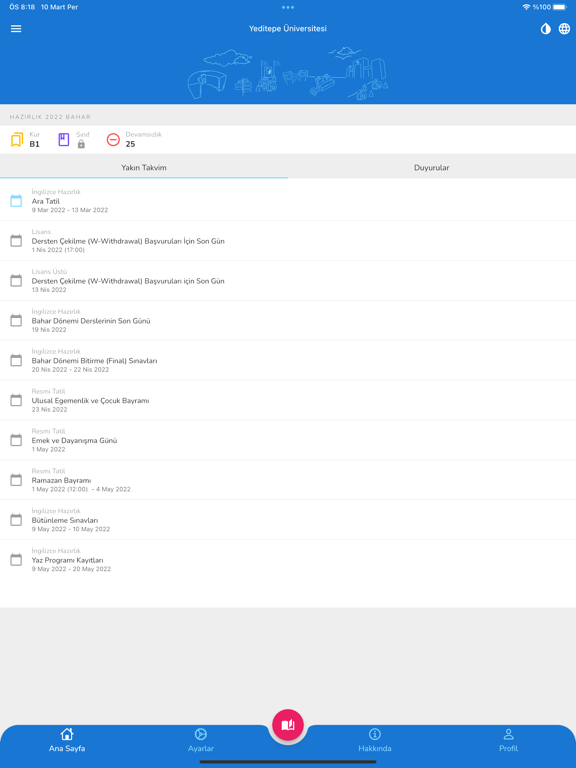Click calendar icon beside Yaz Programı Kayıtları
Screen dimensions: 576x768
click(16, 560)
